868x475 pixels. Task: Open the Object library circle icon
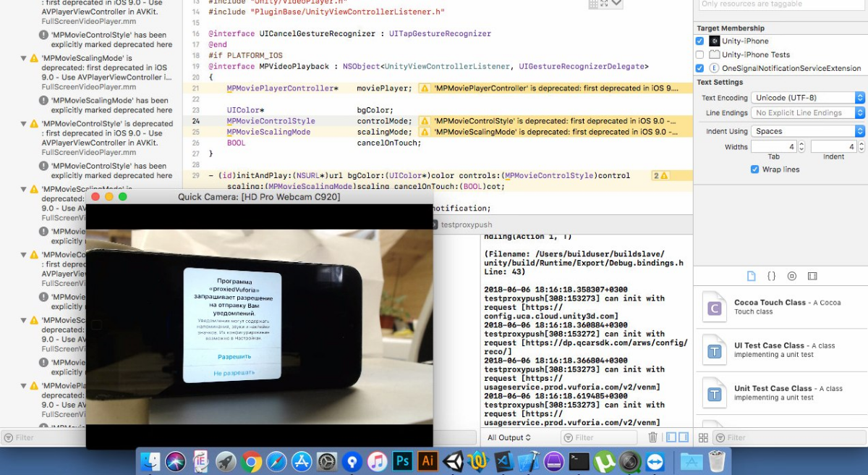[x=792, y=276]
